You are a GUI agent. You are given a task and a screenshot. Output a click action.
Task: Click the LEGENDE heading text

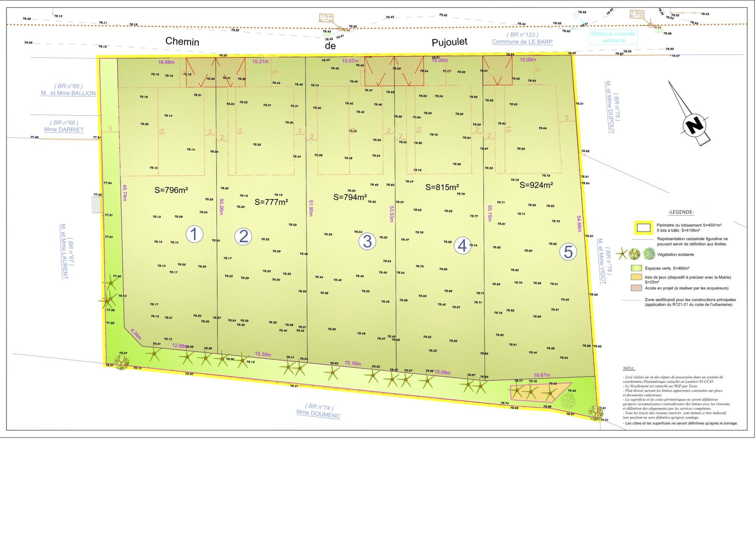pos(681,212)
